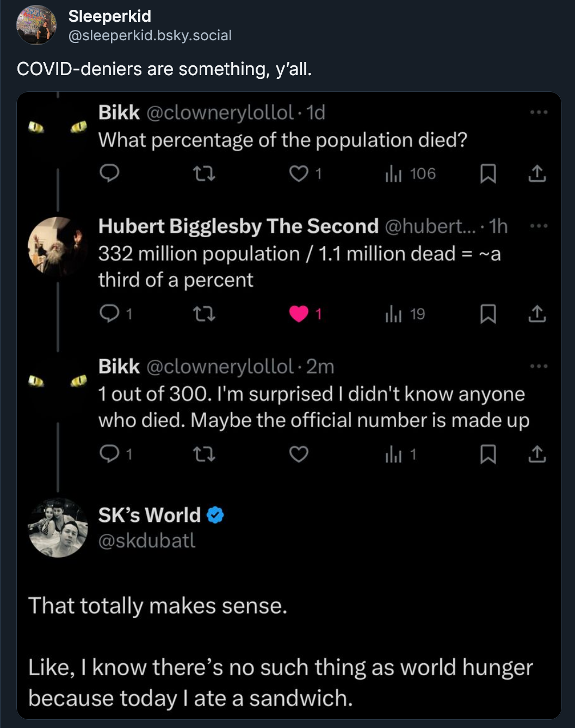This screenshot has height=728, width=575.
Task: Click Hubert Bigglesby's avatar photo
Action: [57, 248]
